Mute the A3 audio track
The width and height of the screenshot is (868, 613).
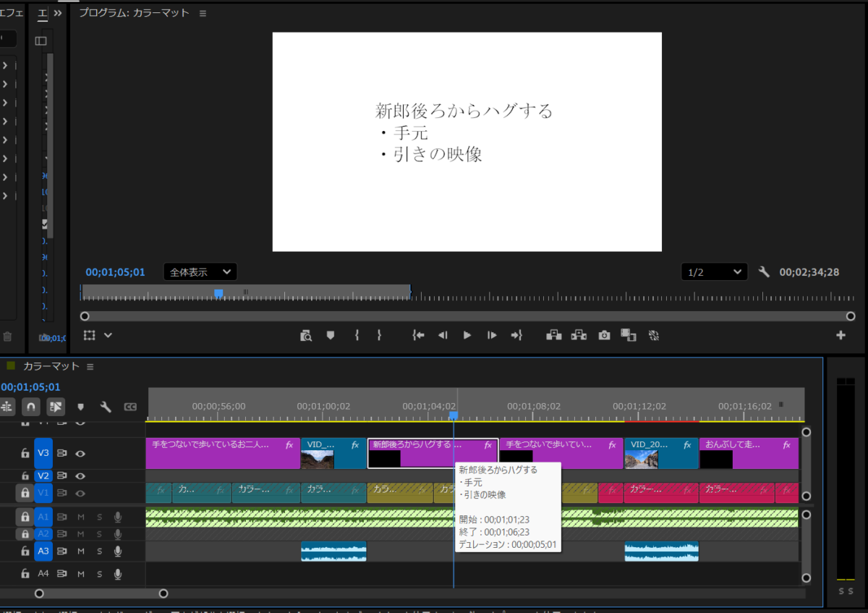(81, 551)
